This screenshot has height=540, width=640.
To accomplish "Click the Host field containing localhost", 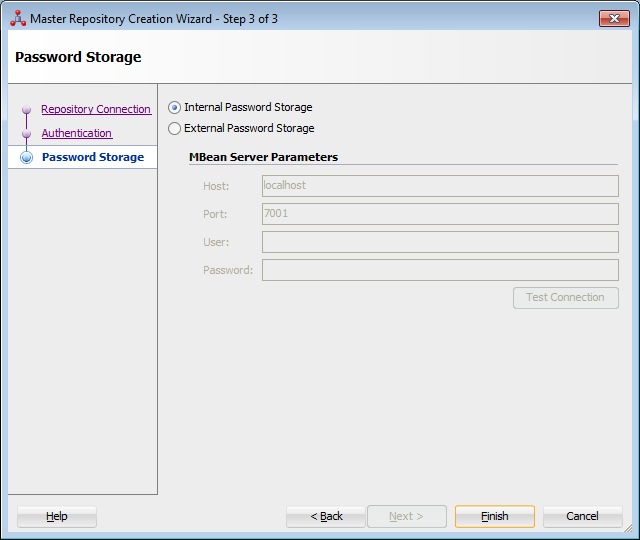I will point(440,186).
